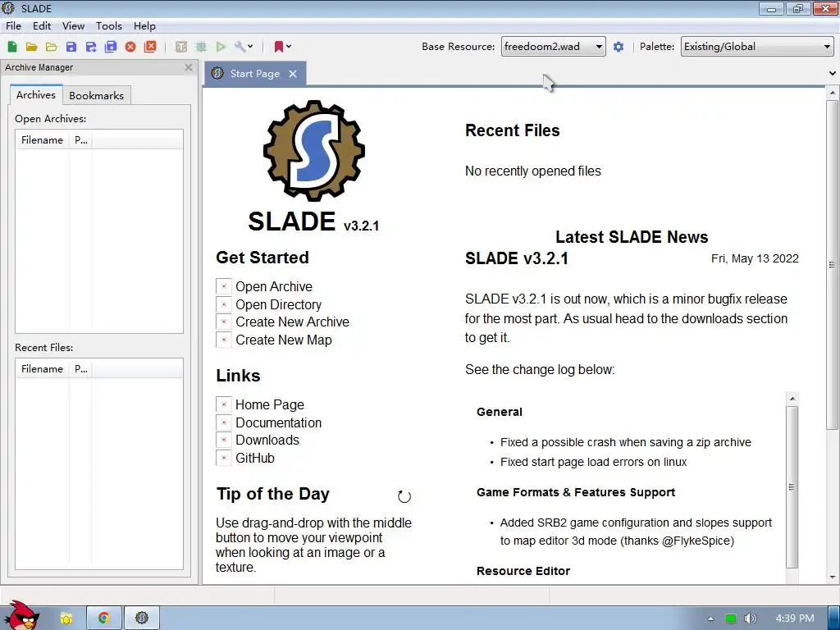Click the Save All toolbar icon
The height and width of the screenshot is (630, 840).
coord(111,47)
